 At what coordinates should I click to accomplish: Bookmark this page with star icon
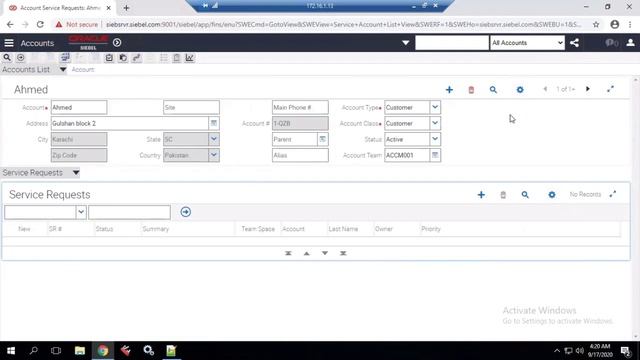point(596,24)
